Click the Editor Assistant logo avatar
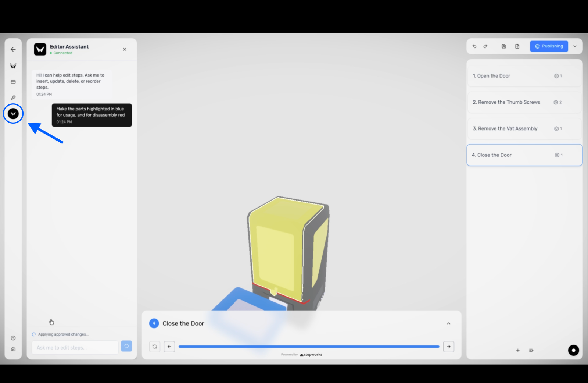Viewport: 588px width, 383px height. coord(40,49)
